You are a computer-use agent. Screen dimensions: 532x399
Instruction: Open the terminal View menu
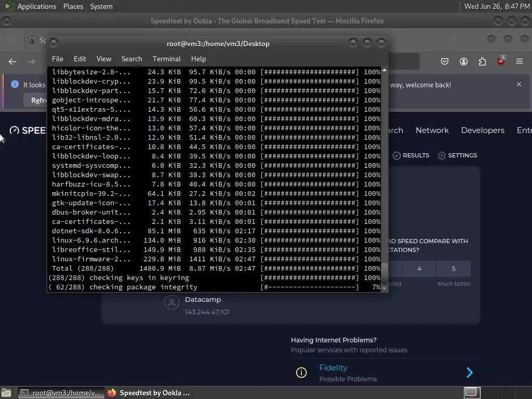(x=103, y=59)
